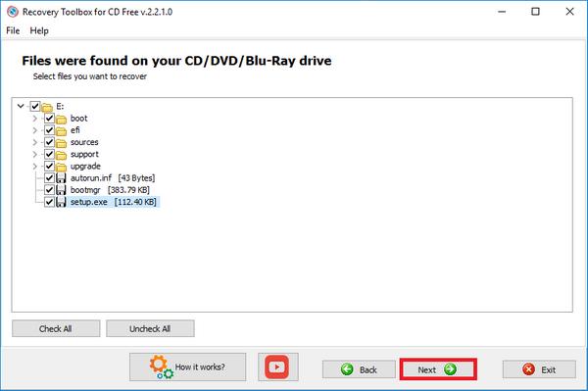Toggle the E: drive root checkbox
The image size is (588, 391).
pyautogui.click(x=35, y=106)
